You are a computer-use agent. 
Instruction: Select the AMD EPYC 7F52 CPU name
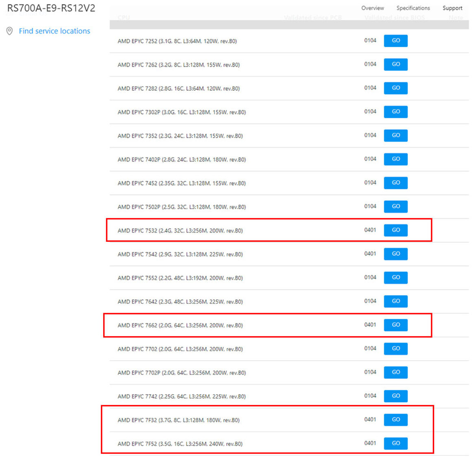pyautogui.click(x=180, y=444)
